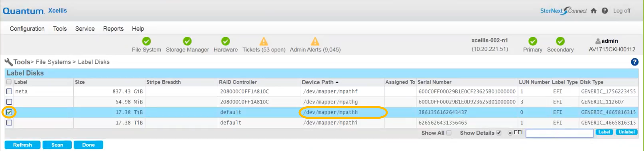
Task: Uncheck the box for the mpathh row
Action: click(x=9, y=112)
